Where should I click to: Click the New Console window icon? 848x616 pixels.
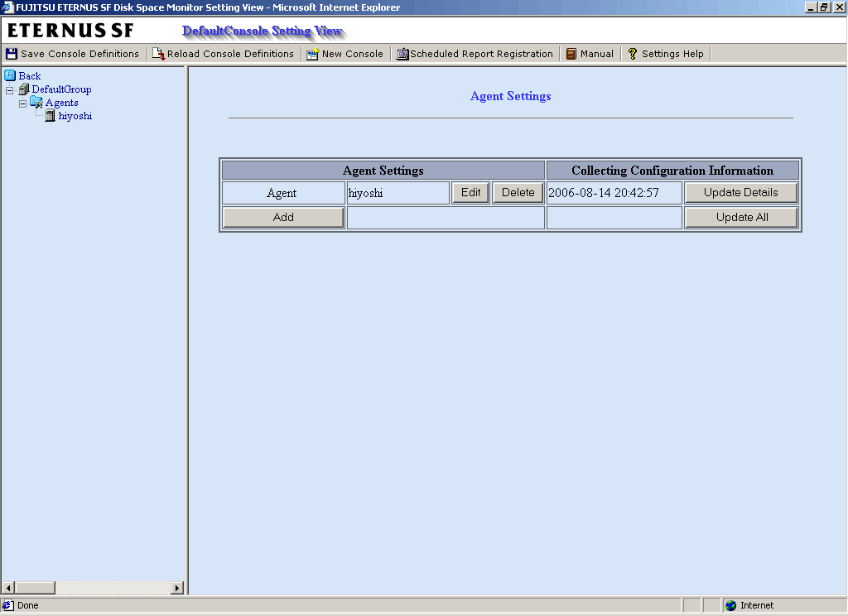312,54
